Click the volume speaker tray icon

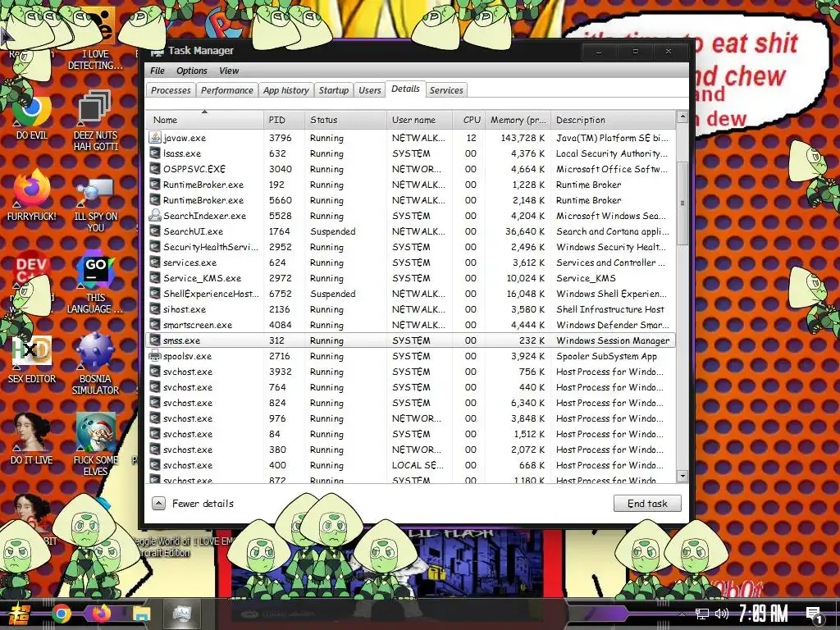pyautogui.click(x=722, y=614)
